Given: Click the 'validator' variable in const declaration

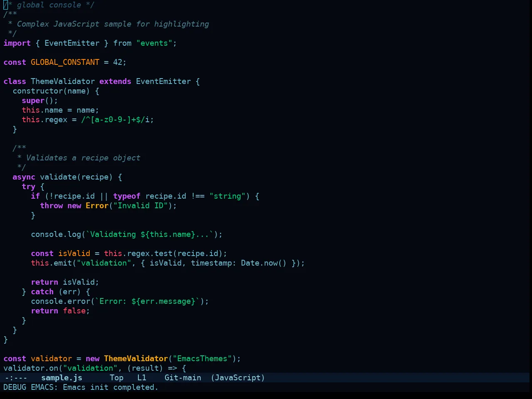Looking at the screenshot, I should coord(51,359).
